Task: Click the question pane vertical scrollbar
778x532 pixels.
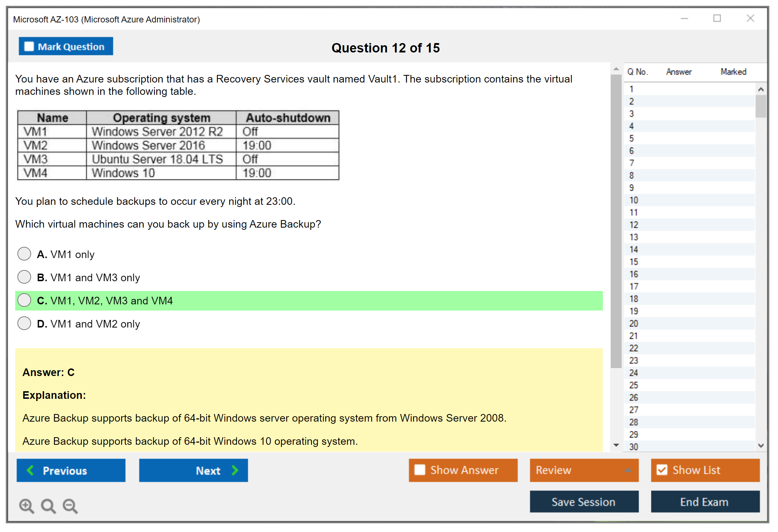Action: pos(616,221)
